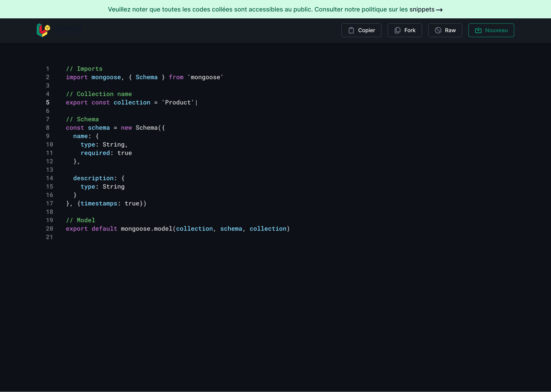551x392 pixels.
Task: Click the word mongoose in import line
Action: pyautogui.click(x=106, y=77)
